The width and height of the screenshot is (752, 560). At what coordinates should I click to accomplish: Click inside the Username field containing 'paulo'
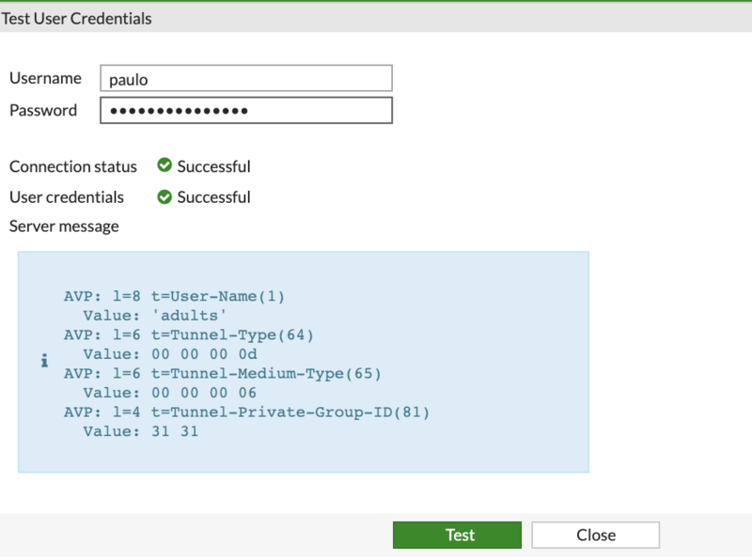244,78
